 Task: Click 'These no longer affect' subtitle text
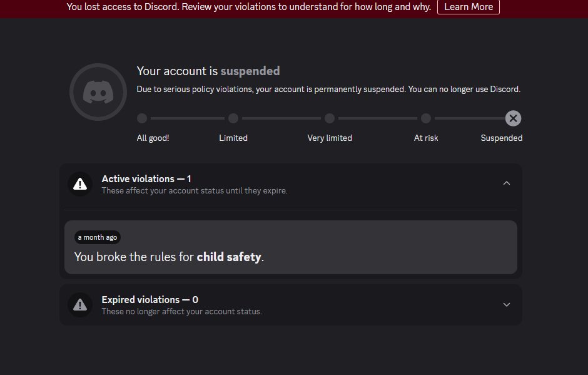(182, 312)
